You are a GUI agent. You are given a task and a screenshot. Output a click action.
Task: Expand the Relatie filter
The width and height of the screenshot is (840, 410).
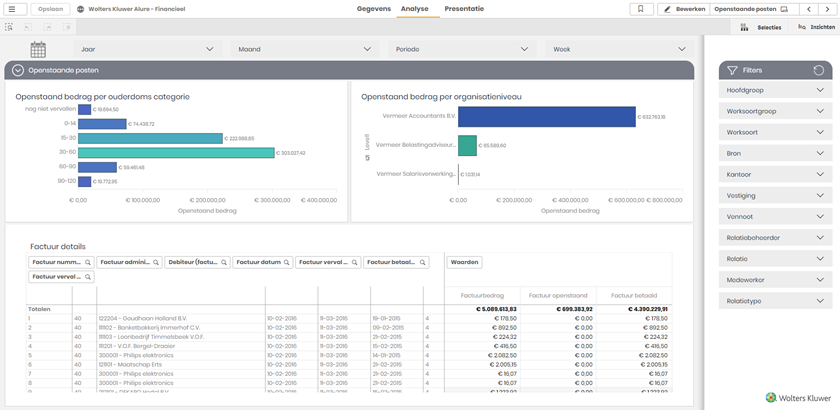[775, 259]
